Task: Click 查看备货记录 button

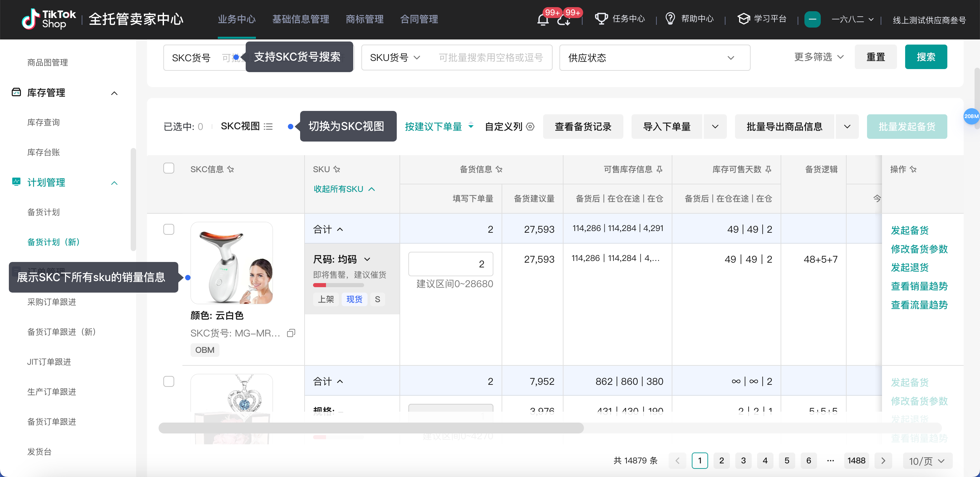Action: click(x=583, y=126)
